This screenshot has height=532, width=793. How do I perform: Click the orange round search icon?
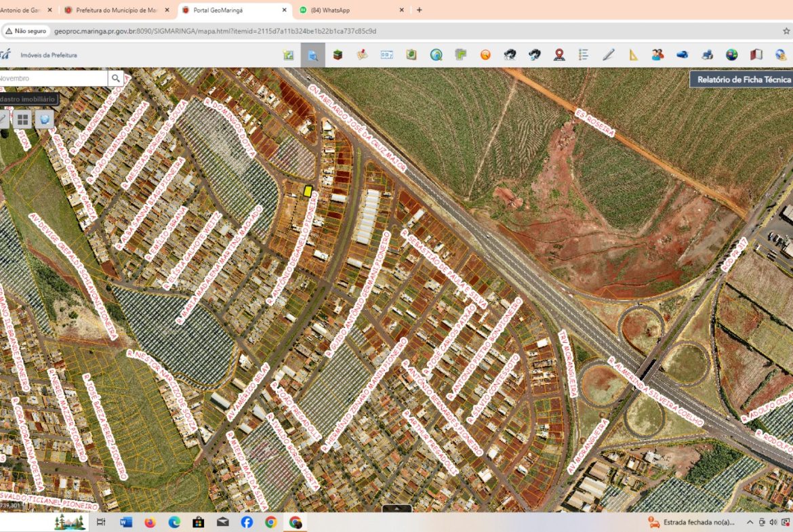click(x=485, y=55)
